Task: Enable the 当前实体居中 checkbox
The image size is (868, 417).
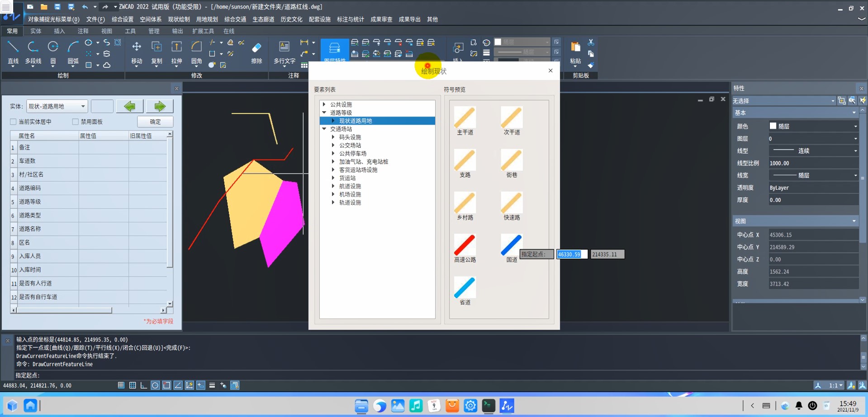Action: tap(14, 122)
